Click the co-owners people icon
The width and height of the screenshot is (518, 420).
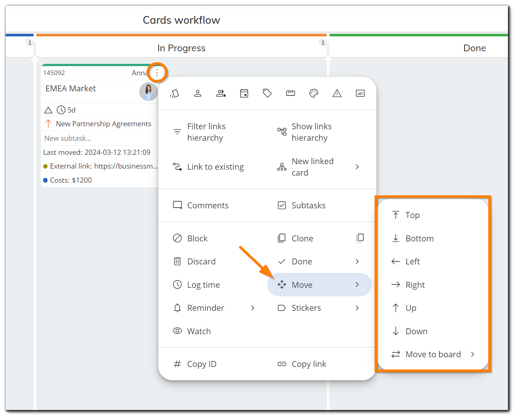click(221, 94)
